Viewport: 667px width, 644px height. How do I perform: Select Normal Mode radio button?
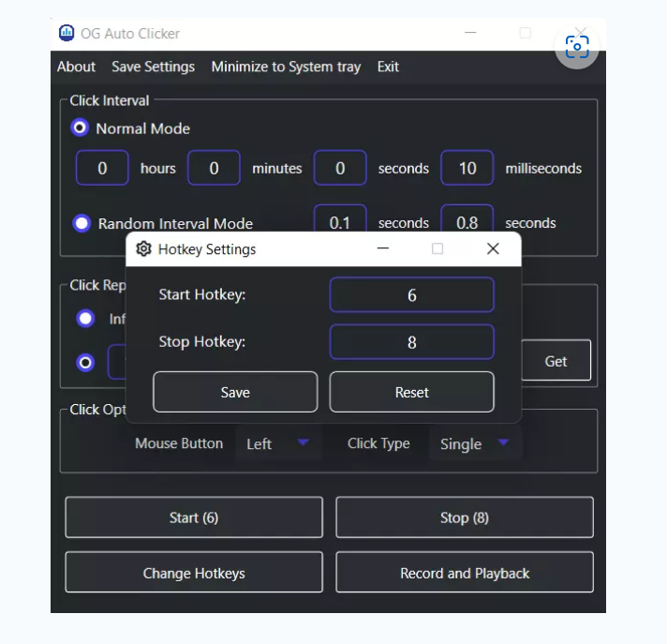(x=80, y=127)
